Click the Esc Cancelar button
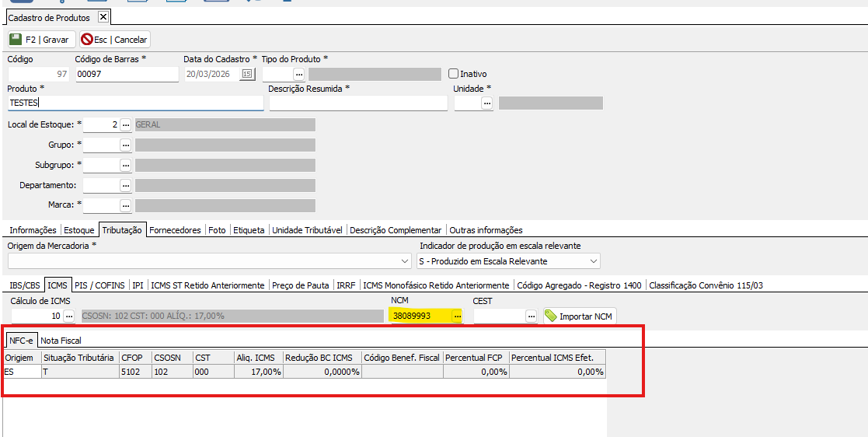This screenshot has width=868, height=437. click(114, 40)
